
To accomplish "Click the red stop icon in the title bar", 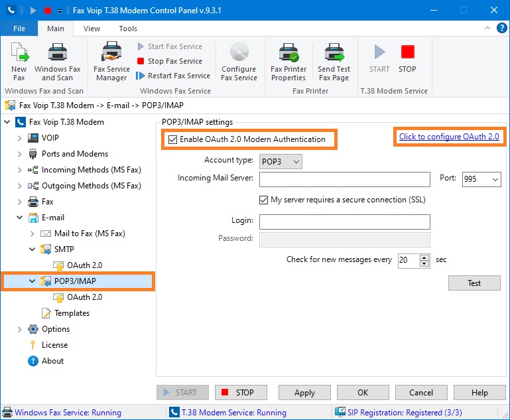I will point(48,11).
